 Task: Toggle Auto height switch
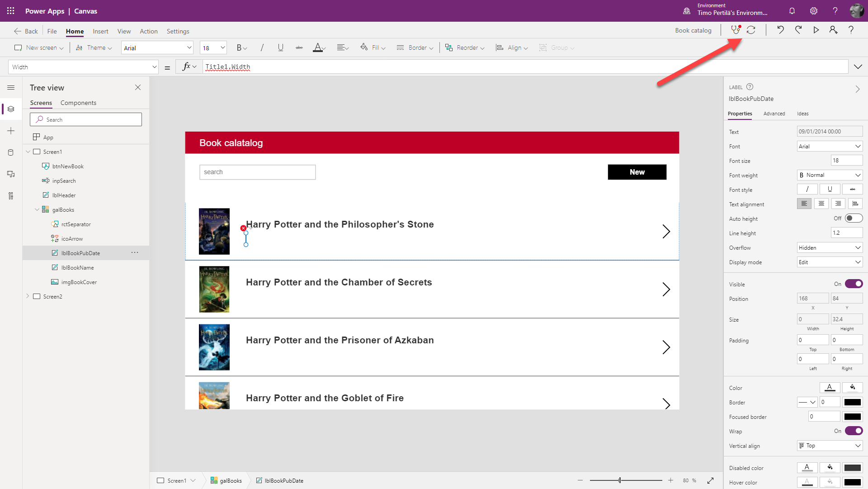[854, 218]
